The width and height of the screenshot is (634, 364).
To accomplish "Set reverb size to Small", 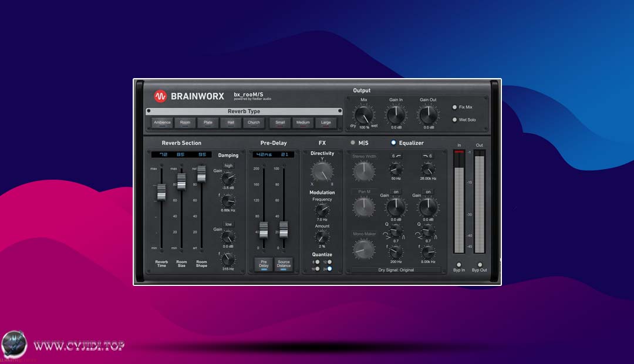I will point(280,123).
